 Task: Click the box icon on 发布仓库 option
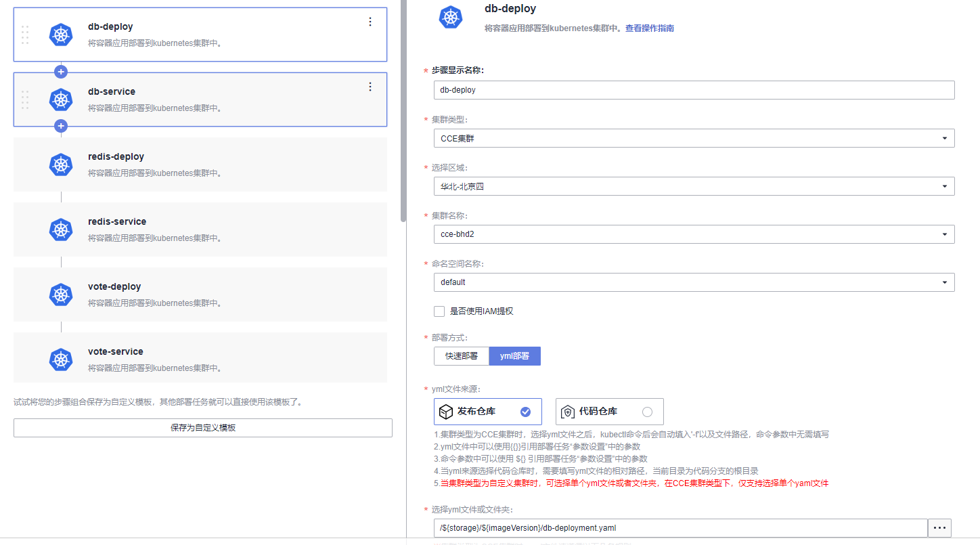[445, 412]
